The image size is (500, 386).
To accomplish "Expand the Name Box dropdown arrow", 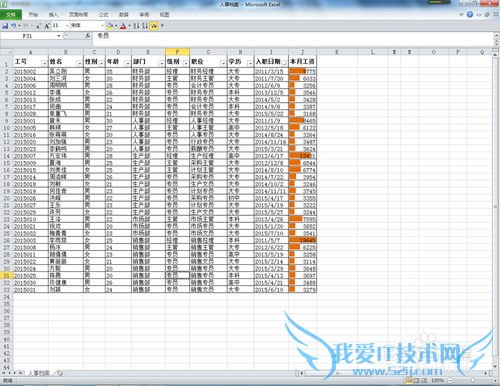I will [x=59, y=36].
